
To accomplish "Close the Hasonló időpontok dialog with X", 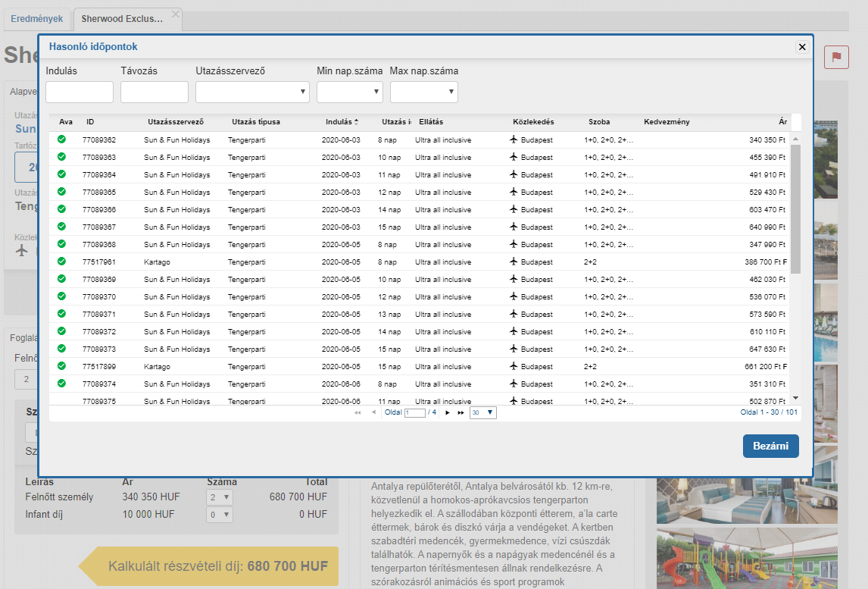I will (801, 46).
